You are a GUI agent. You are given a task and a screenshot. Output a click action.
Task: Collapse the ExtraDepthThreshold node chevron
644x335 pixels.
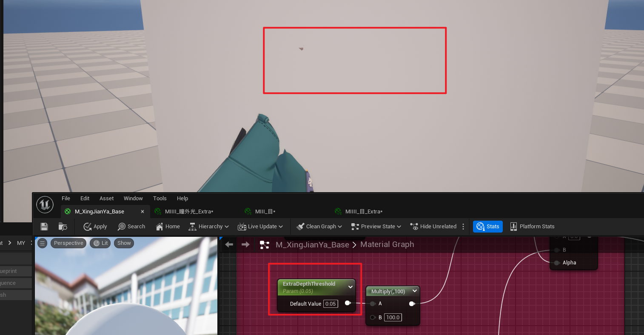(350, 287)
